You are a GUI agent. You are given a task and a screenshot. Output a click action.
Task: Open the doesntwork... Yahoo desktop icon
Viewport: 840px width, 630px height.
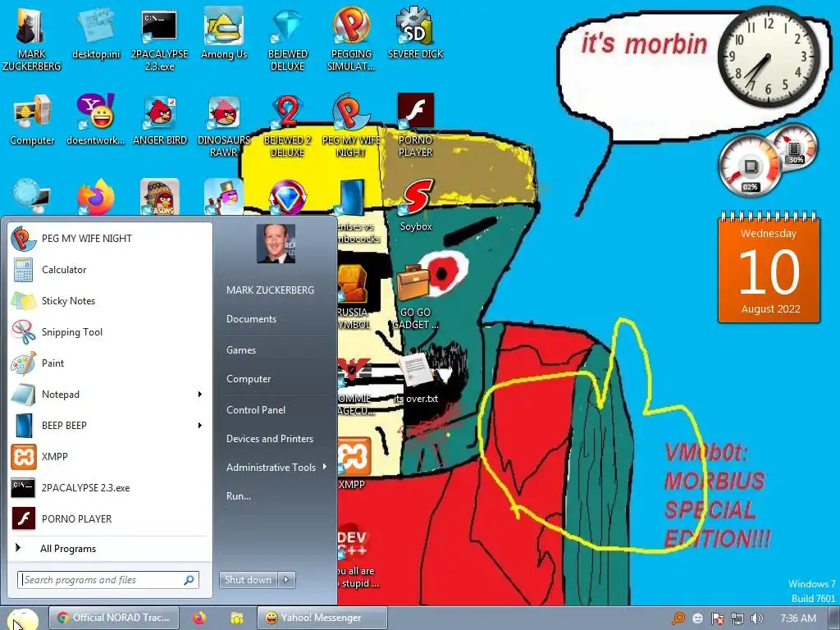(x=95, y=120)
